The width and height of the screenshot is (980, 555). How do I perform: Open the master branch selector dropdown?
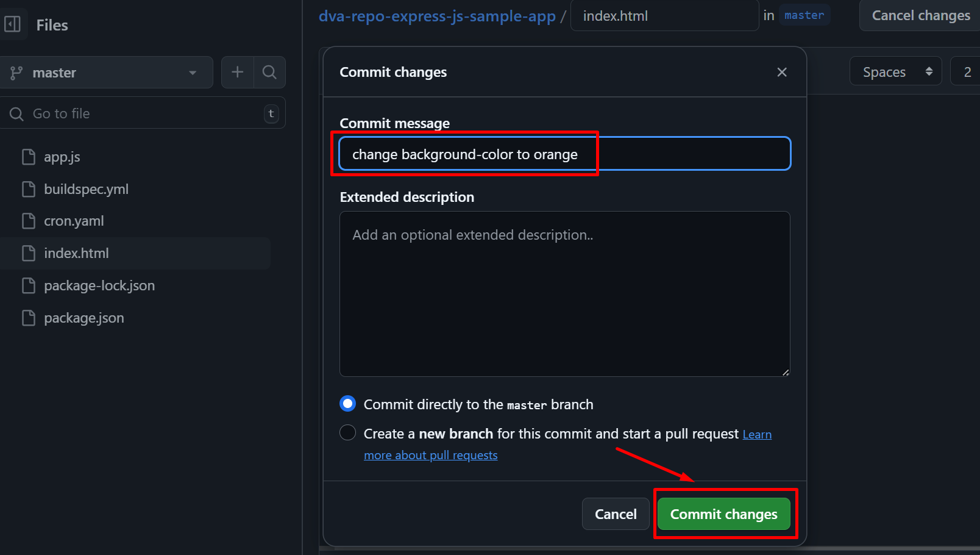pos(105,73)
